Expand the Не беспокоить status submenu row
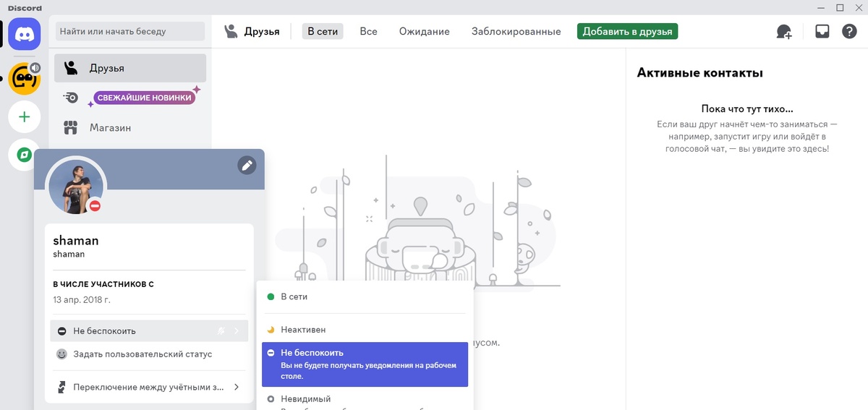 click(x=149, y=331)
